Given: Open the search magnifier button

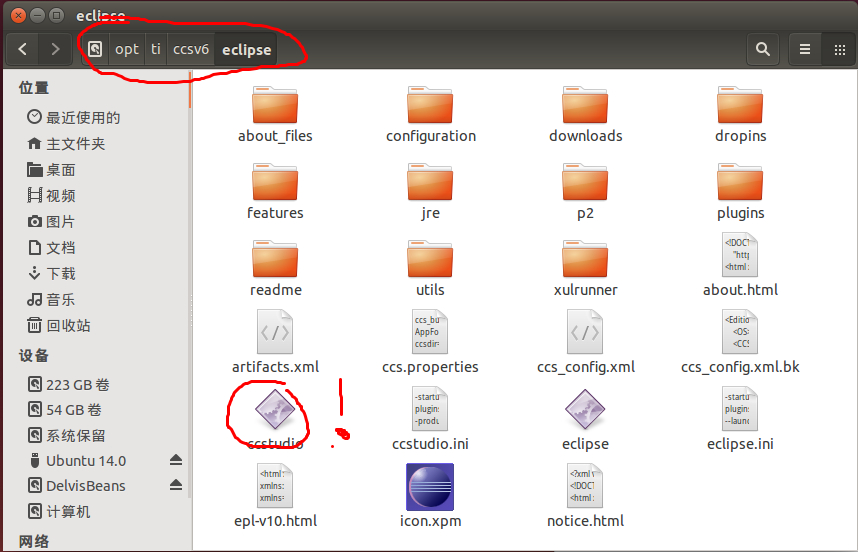Looking at the screenshot, I should point(763,49).
